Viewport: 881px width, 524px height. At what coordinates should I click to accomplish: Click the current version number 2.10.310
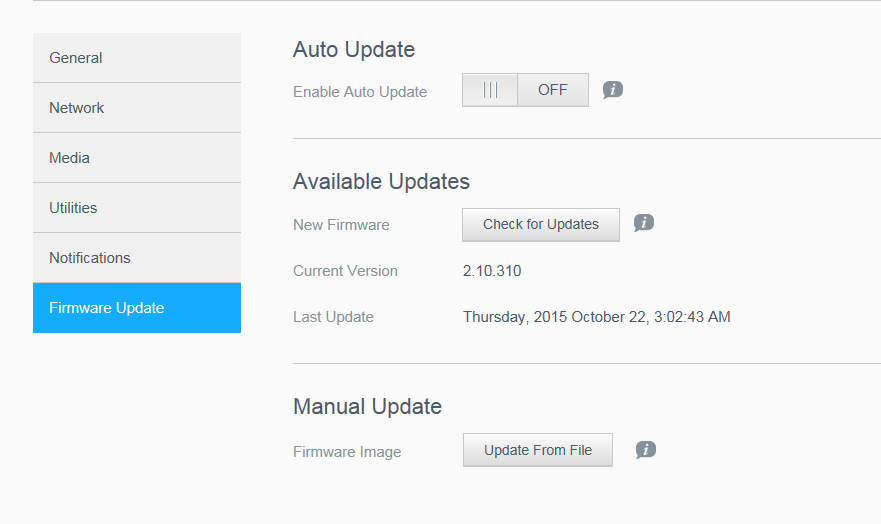click(492, 271)
